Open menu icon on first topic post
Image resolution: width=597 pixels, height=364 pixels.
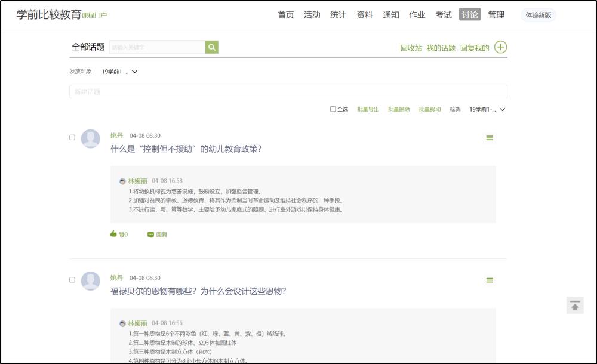[490, 138]
